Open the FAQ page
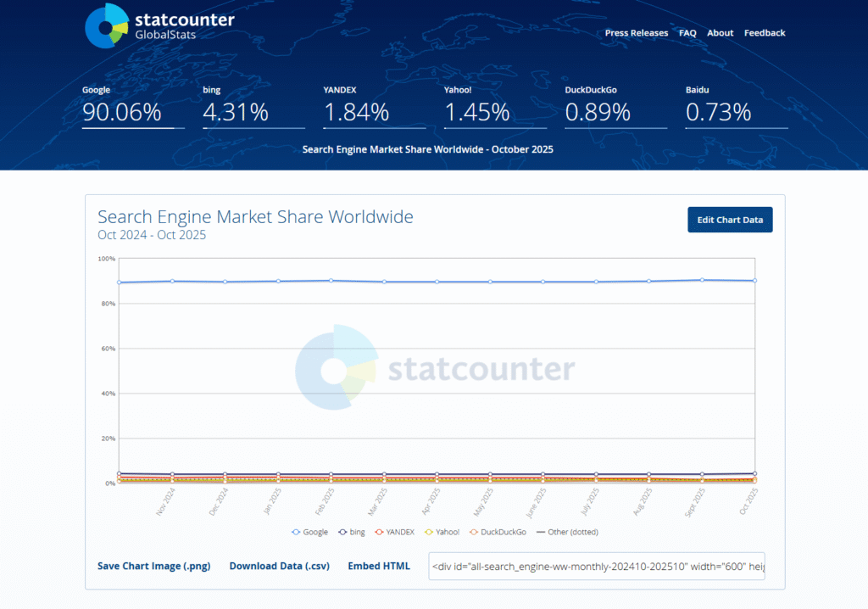The width and height of the screenshot is (868, 609). [x=687, y=33]
